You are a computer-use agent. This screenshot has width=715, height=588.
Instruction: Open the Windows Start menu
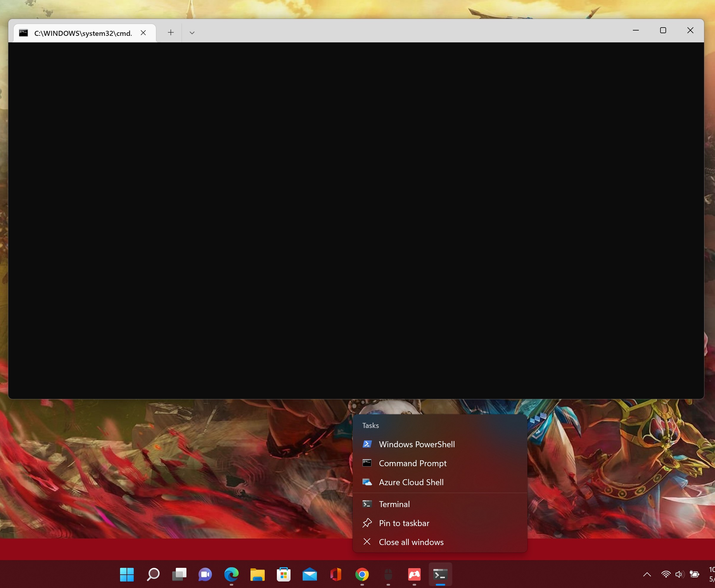click(127, 574)
